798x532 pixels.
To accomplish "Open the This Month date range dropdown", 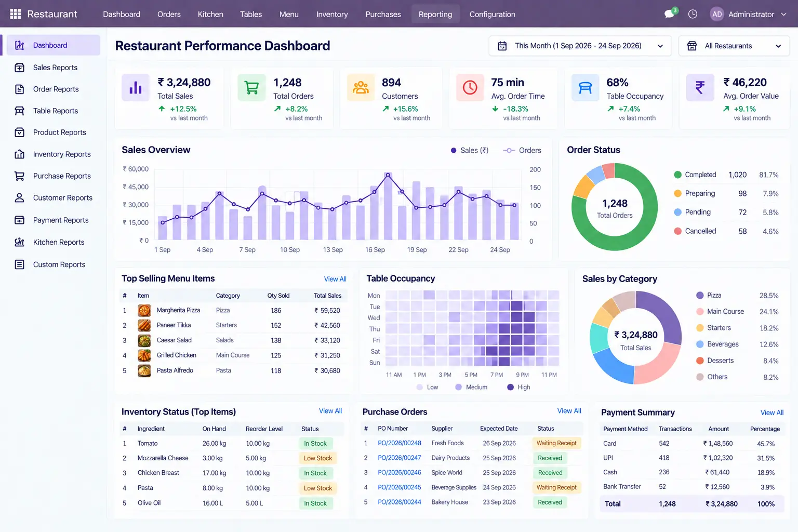I will click(x=580, y=46).
